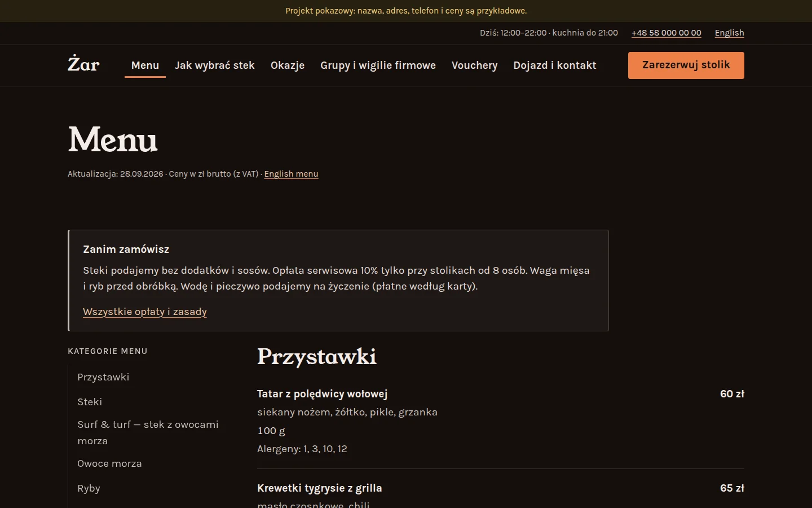
Task: Click the opening hours Dziś: 12:00–22:00 text
Action: tap(513, 33)
